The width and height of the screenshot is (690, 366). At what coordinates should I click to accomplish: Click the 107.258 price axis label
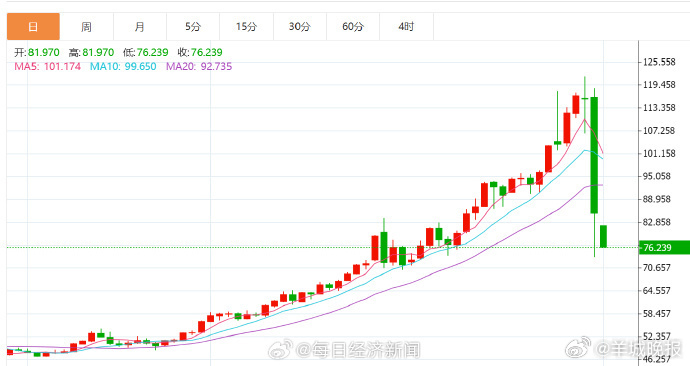coord(659,131)
